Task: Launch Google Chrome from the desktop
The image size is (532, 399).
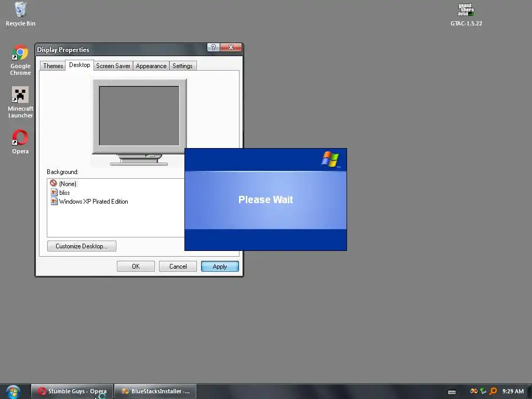Action: [20, 60]
